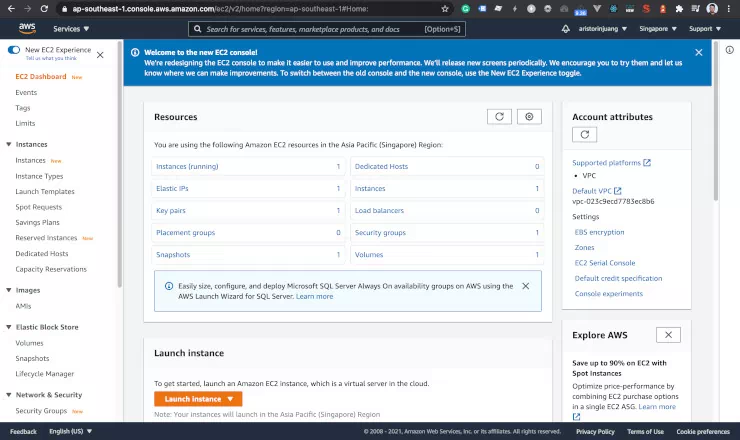Screen dimensions: 740x440
Task: Open Events in sidebar
Action: pyautogui.click(x=26, y=93)
